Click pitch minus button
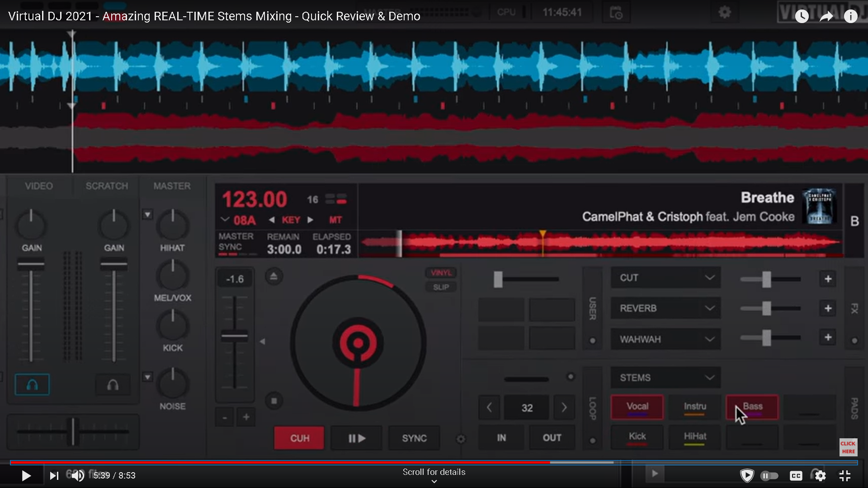 [x=225, y=417]
